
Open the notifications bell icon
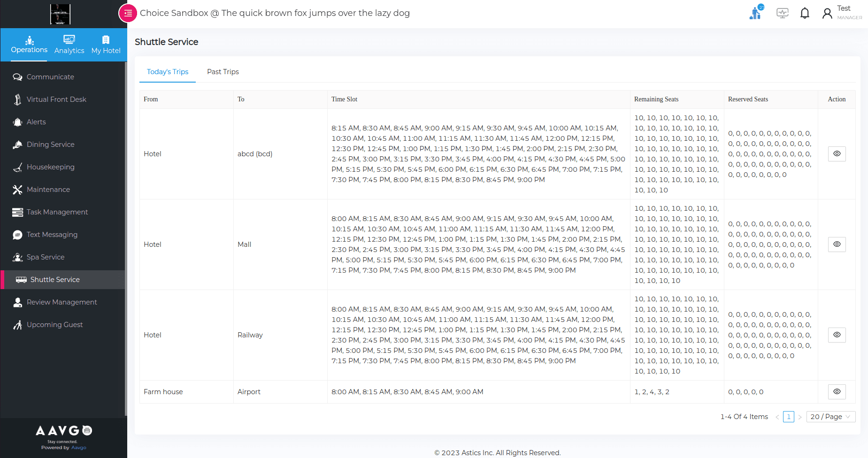(x=805, y=13)
